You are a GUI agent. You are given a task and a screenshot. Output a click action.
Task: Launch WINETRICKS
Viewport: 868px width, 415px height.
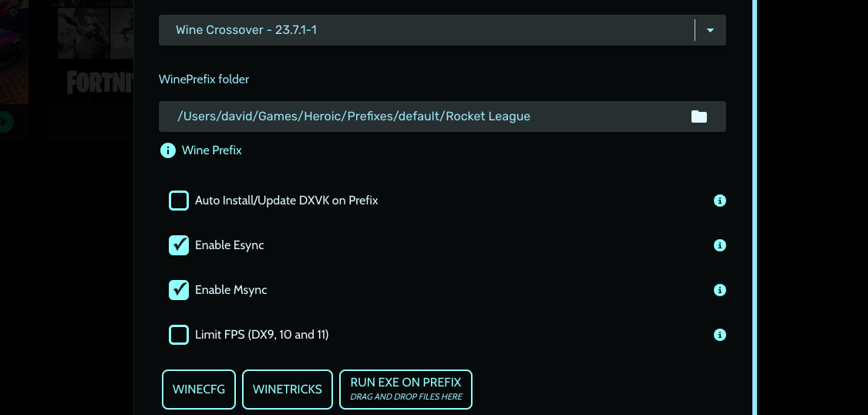pyautogui.click(x=288, y=390)
